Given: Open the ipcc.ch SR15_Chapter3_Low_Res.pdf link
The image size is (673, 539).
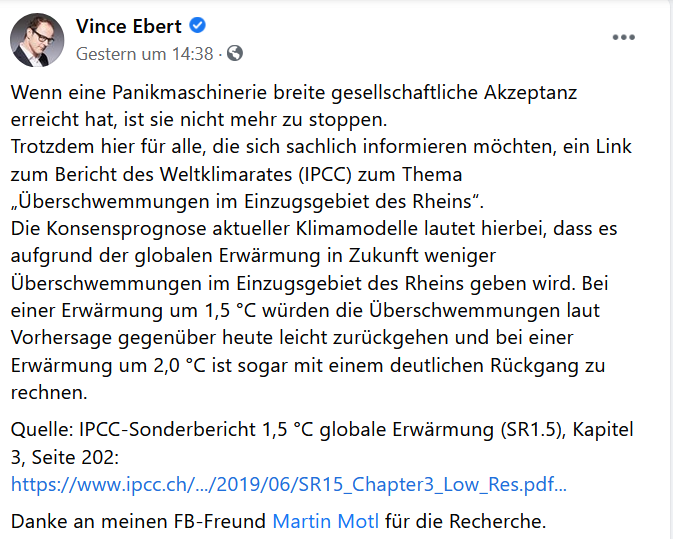Looking at the screenshot, I should click(289, 484).
